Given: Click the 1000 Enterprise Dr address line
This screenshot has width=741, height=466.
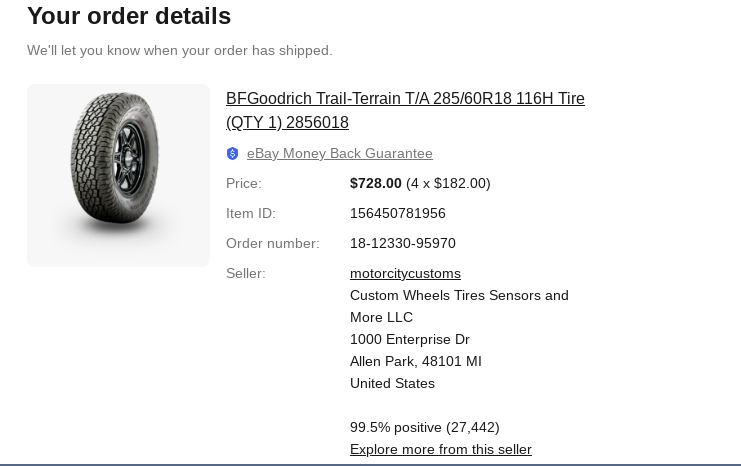Looking at the screenshot, I should 409,339.
